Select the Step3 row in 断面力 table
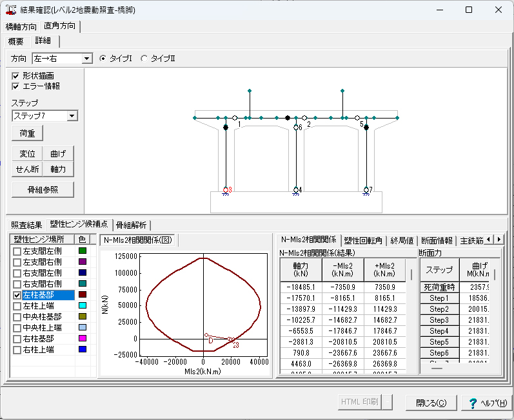Image resolution: width=514 pixels, height=420 pixels. click(439, 320)
